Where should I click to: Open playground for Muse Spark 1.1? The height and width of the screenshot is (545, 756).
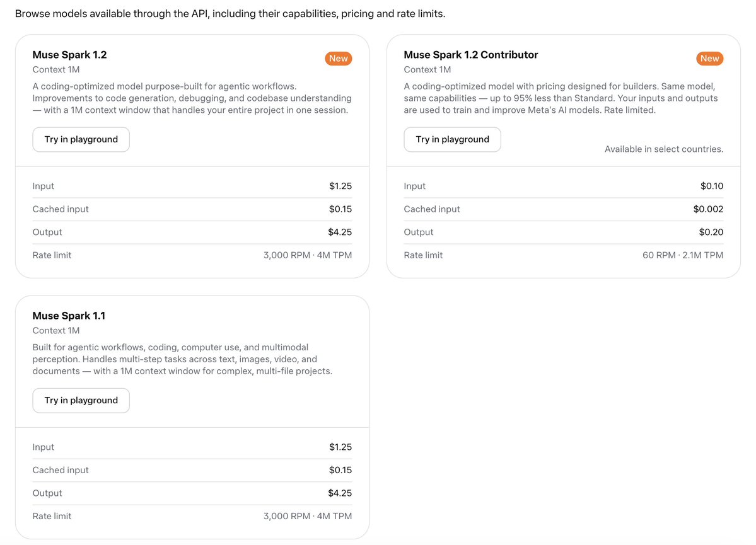click(x=81, y=401)
